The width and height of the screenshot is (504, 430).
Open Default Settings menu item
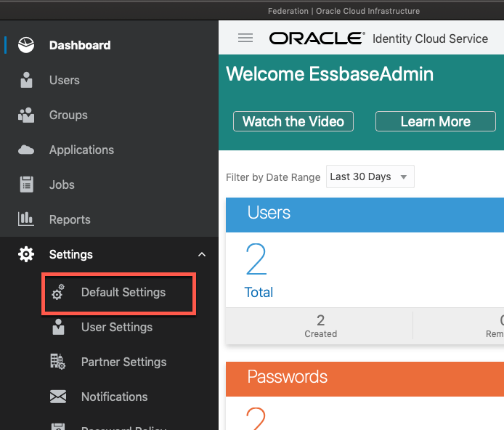pos(123,292)
